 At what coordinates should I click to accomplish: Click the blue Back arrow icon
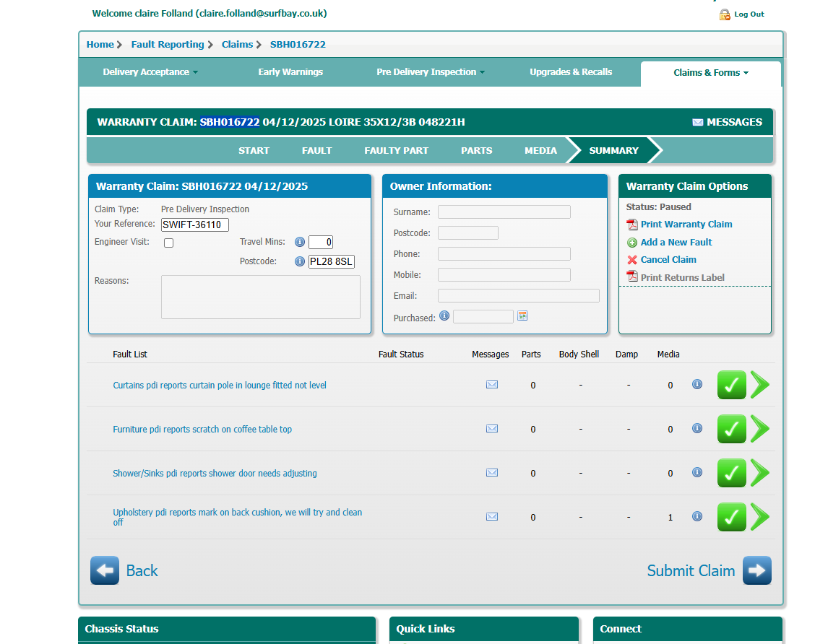coord(105,570)
